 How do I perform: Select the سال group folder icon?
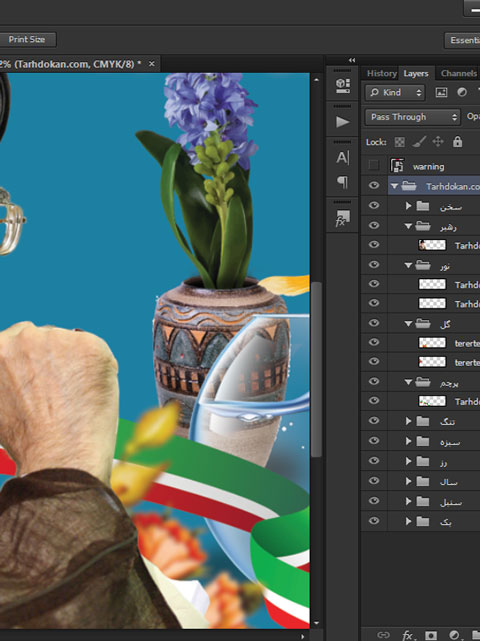pos(423,481)
